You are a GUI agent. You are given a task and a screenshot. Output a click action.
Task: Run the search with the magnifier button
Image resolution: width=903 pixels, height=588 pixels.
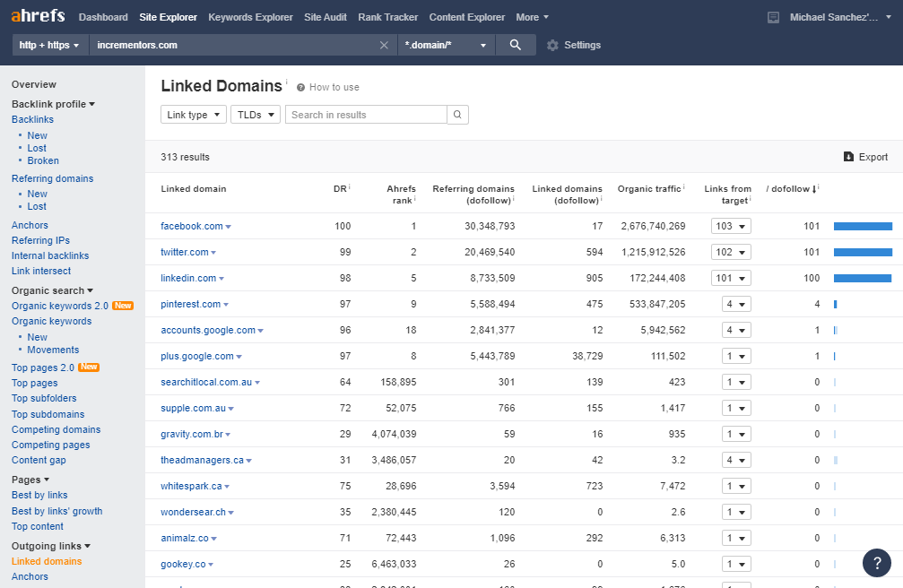516,45
